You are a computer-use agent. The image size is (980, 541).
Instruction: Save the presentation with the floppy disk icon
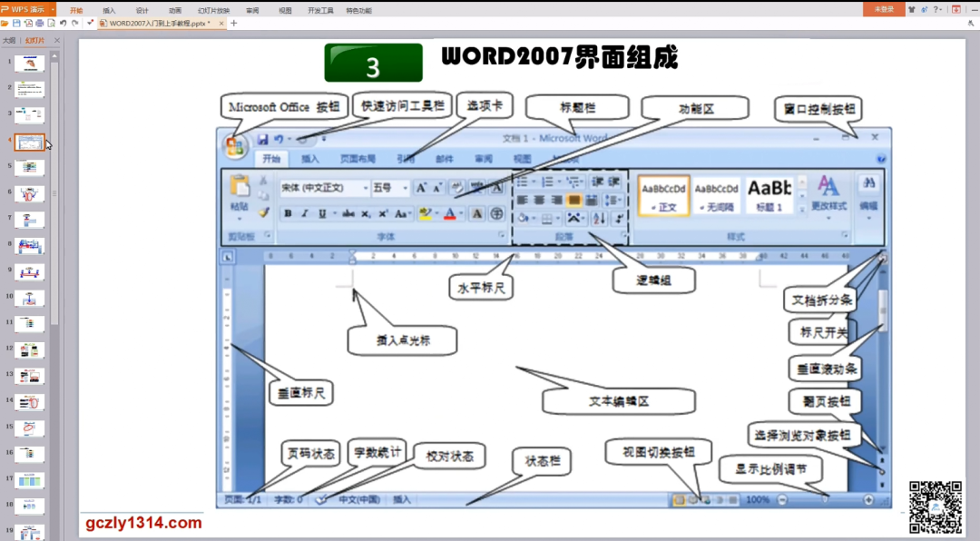click(x=16, y=23)
